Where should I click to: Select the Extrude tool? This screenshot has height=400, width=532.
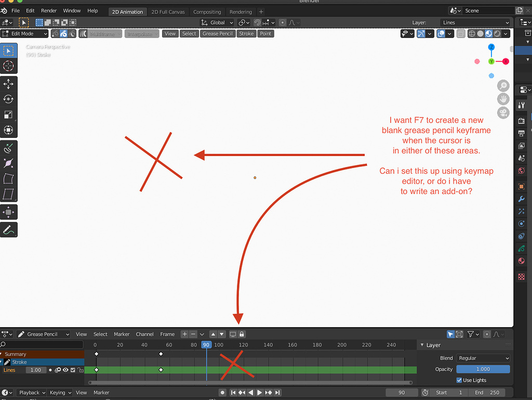(8, 148)
